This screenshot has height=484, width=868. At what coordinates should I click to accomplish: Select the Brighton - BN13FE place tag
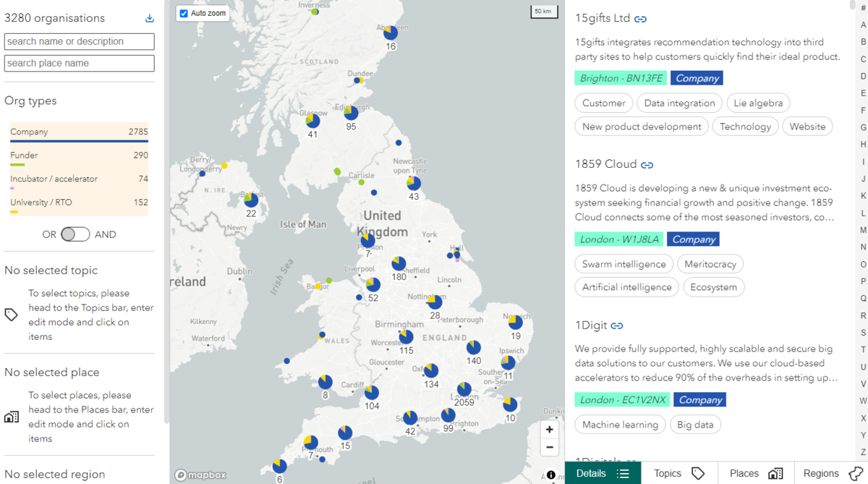coord(621,78)
